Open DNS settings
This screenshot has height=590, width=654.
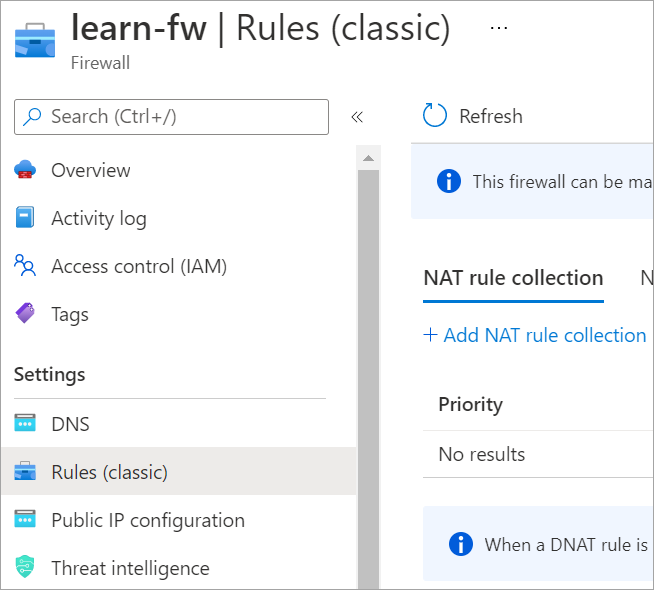click(x=70, y=424)
